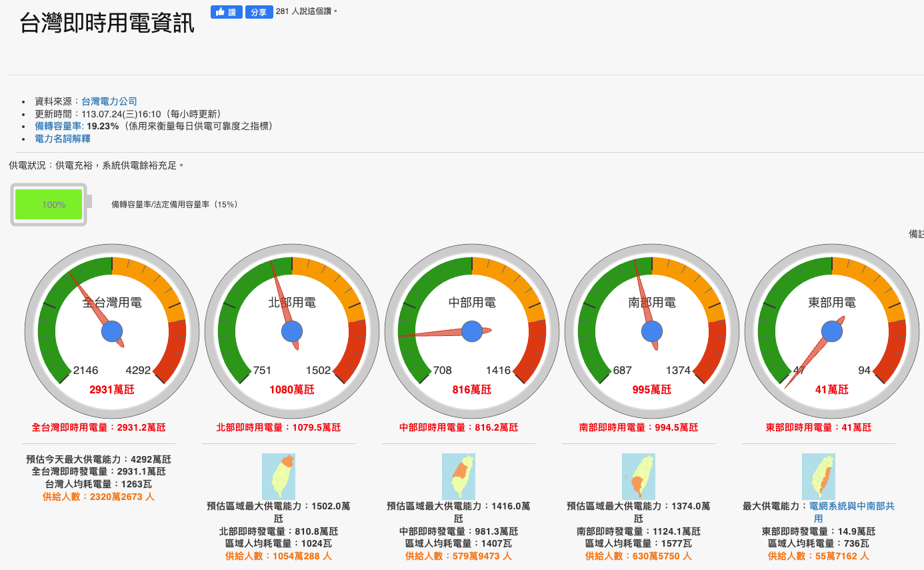
Task: Click the 東部即時用電量 41萬瓩 red label
Action: 819,427
